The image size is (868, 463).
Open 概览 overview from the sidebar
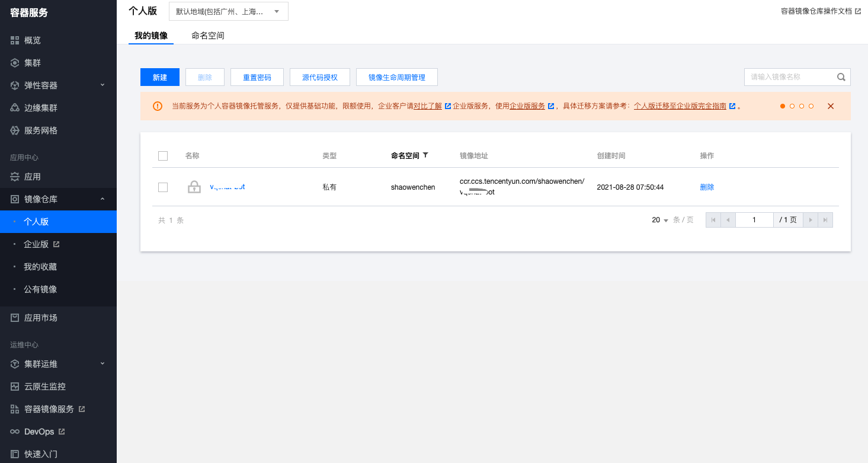click(x=33, y=40)
